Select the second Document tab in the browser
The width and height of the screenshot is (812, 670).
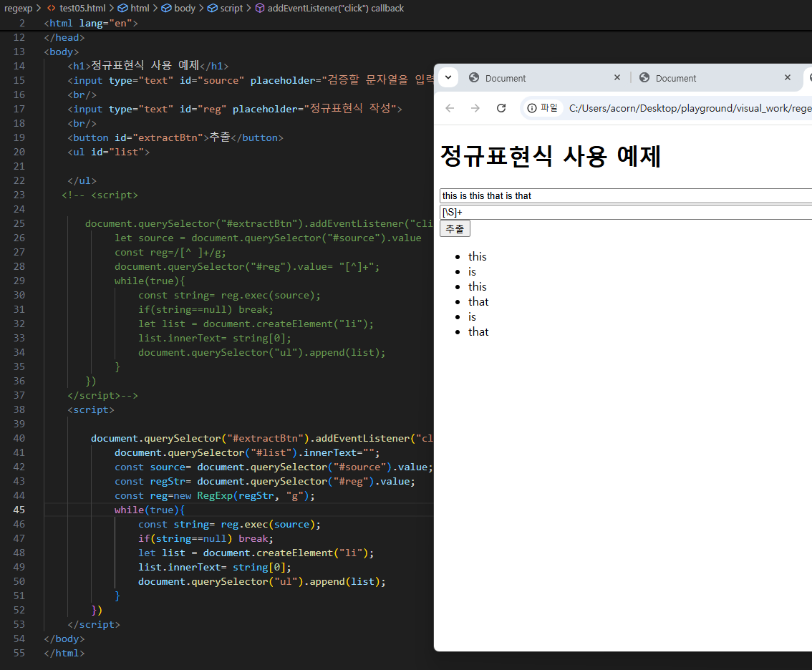(x=715, y=78)
